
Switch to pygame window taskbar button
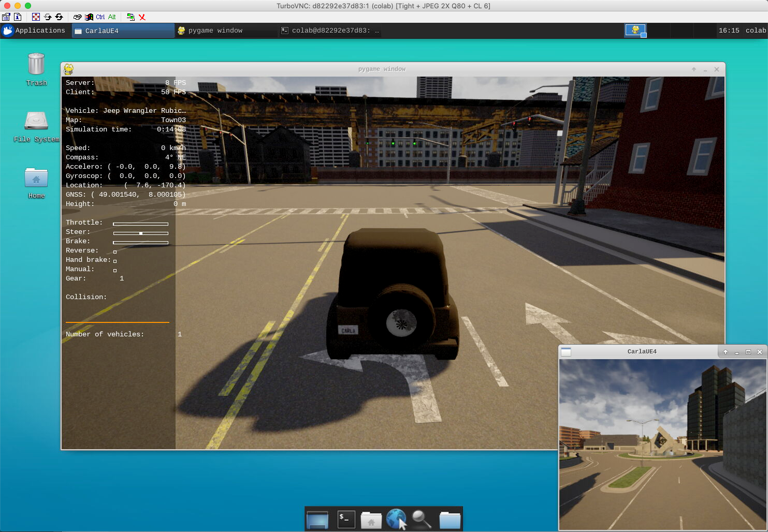click(x=226, y=31)
